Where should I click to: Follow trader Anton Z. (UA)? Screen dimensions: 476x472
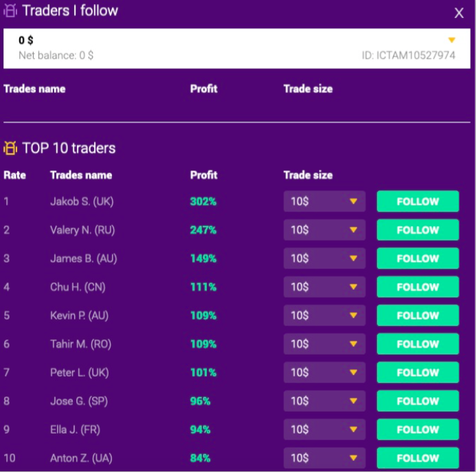point(418,458)
